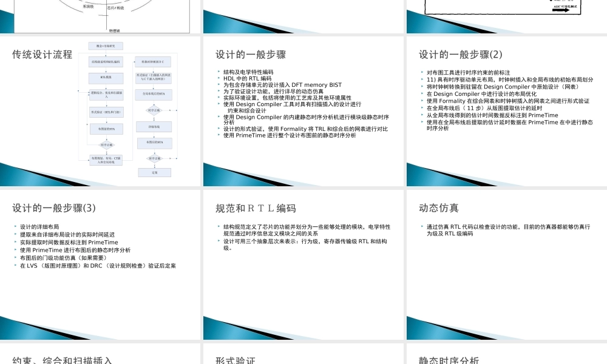
Task: Click the 形式验证（RTL和门级）flowchart box
Action: click(106, 112)
